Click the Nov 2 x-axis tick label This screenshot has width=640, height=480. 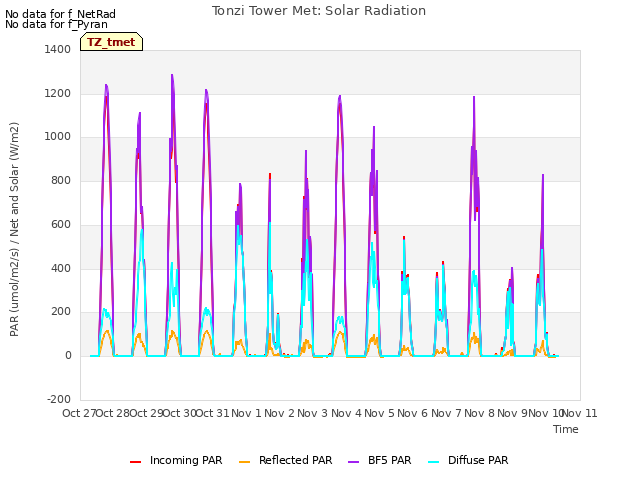(x=279, y=413)
